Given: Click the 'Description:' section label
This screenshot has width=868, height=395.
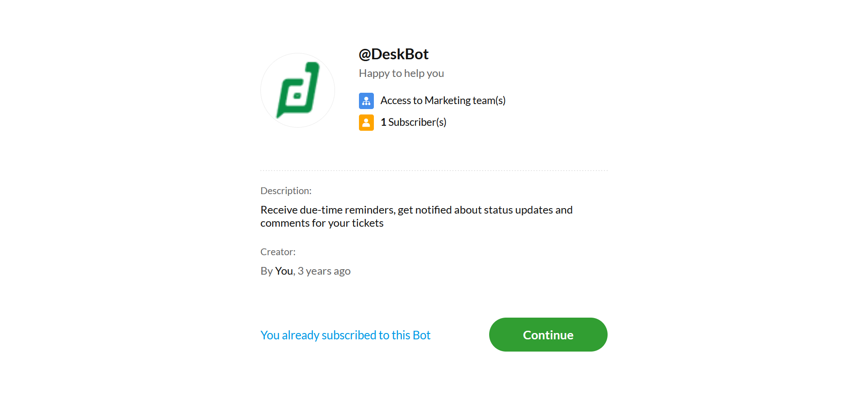Looking at the screenshot, I should click(286, 190).
